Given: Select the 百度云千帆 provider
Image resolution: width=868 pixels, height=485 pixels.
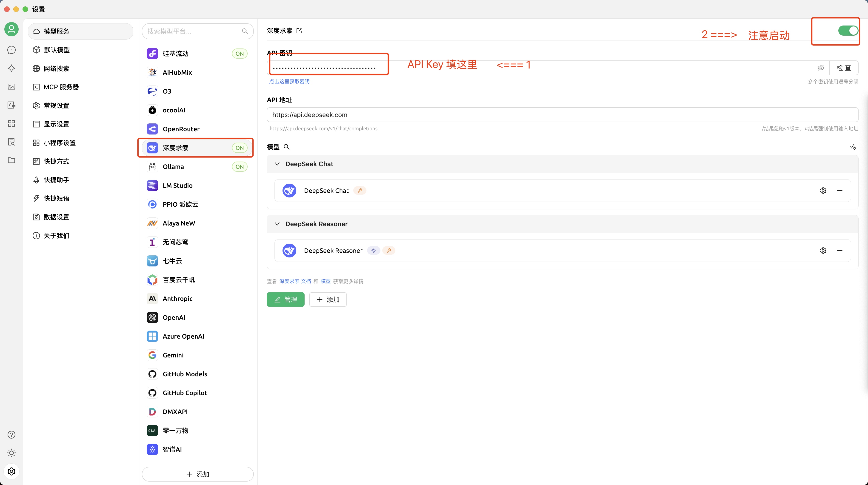Looking at the screenshot, I should point(197,280).
